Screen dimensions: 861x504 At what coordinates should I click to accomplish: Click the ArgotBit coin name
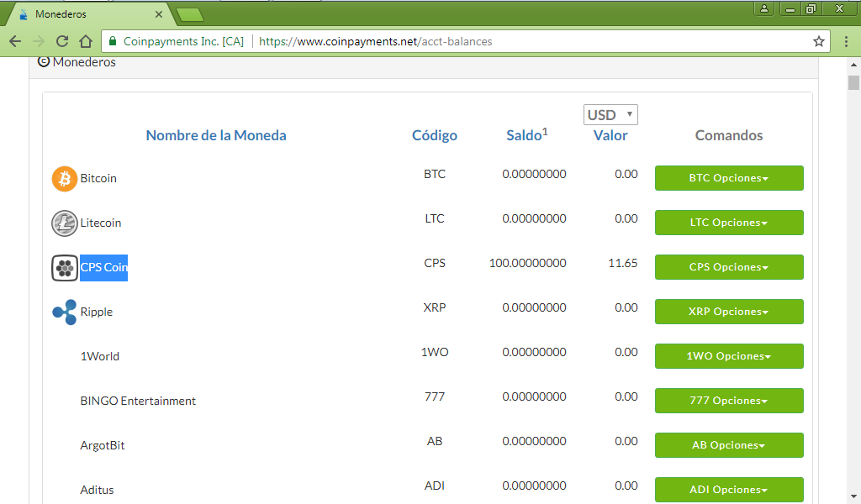[x=102, y=445]
